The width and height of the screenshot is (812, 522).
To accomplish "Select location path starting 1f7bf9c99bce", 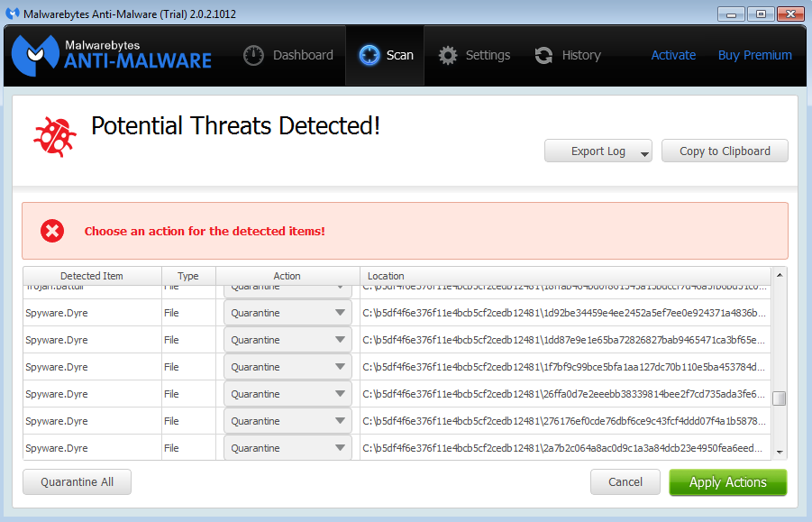I will pyautogui.click(x=564, y=367).
